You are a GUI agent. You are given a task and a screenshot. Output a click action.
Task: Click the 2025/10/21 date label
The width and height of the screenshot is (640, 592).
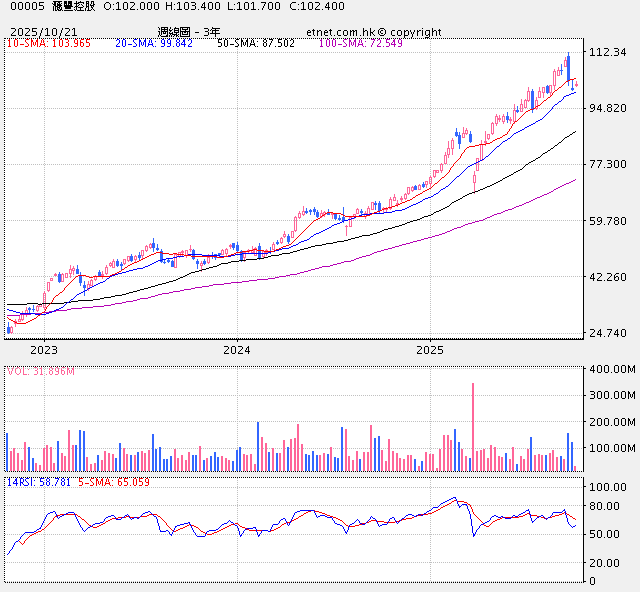click(43, 32)
